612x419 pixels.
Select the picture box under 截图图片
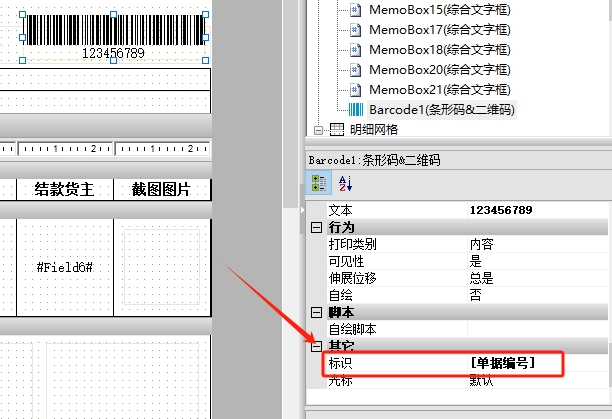pos(162,267)
